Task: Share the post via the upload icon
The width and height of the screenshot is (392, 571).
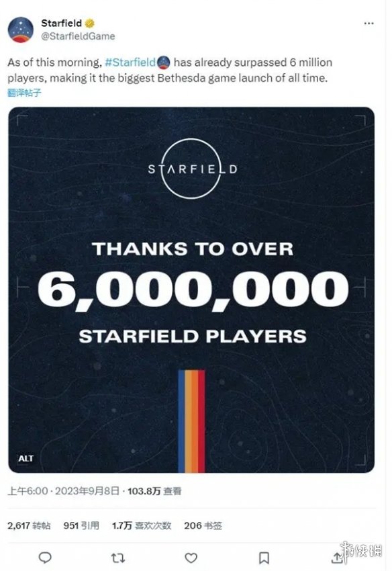Action: [x=337, y=557]
